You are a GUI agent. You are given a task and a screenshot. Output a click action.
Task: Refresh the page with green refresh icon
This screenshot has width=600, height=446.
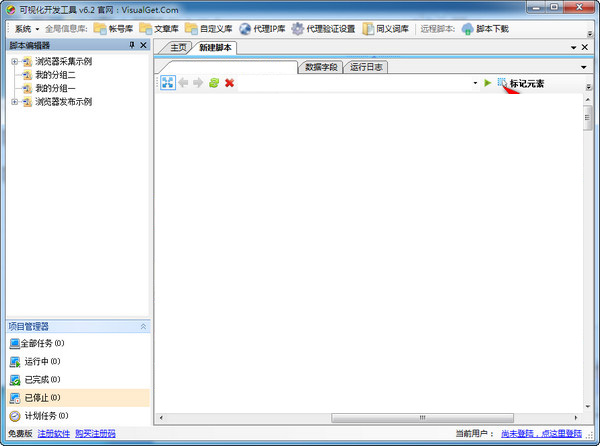[x=214, y=83]
